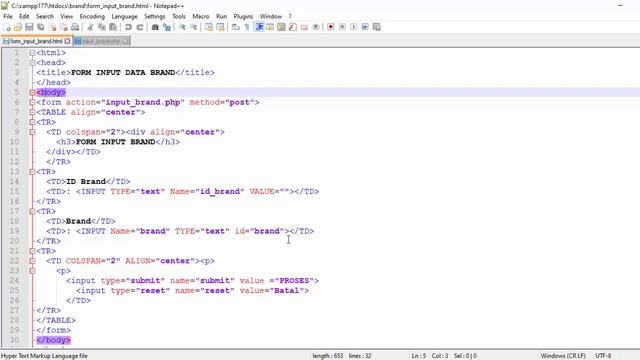
Task: Start macro recording with red button
Action: tap(331, 27)
